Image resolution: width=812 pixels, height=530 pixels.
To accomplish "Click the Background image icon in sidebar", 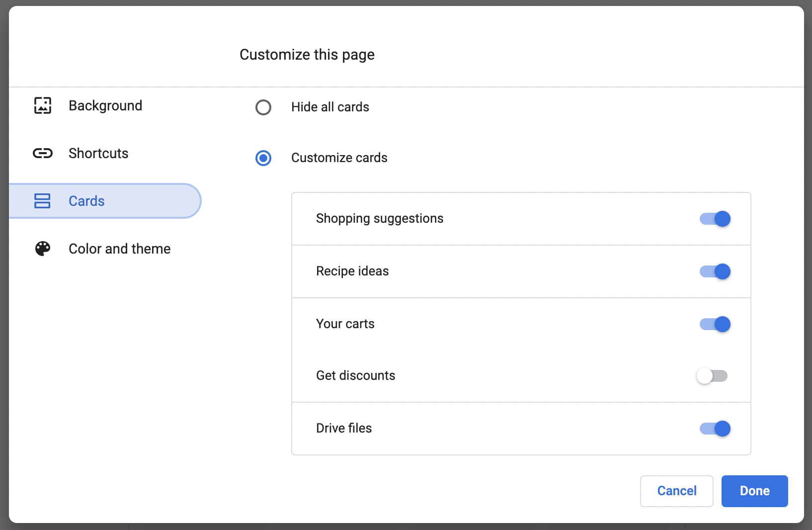I will (x=43, y=105).
